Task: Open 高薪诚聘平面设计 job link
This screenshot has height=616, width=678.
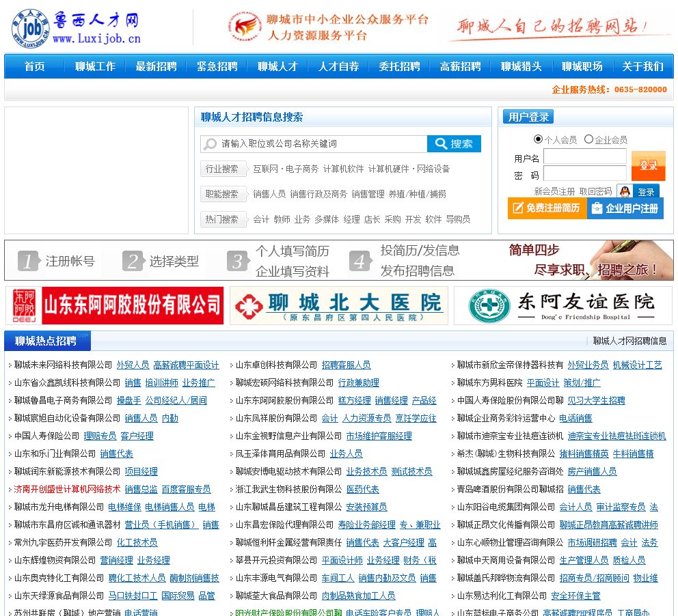Action: tap(187, 365)
